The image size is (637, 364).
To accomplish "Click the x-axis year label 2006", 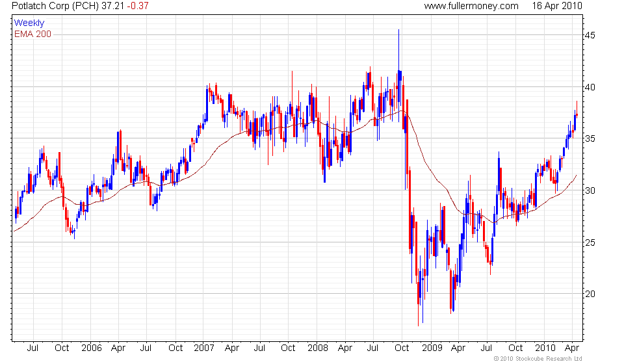I will point(92,348).
